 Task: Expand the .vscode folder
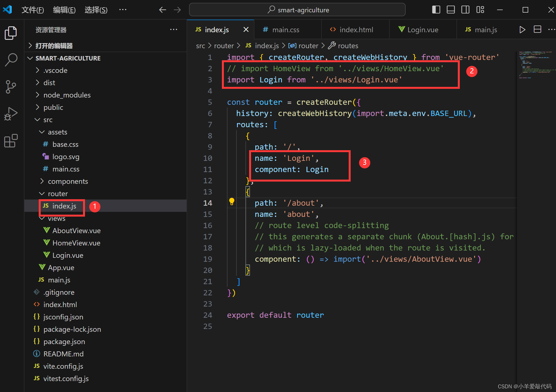(105, 70)
